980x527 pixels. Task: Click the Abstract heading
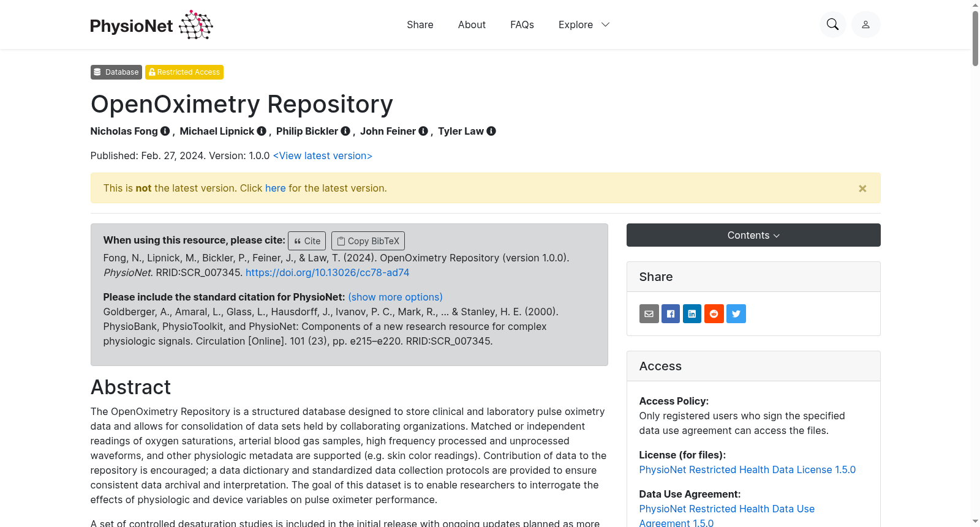130,387
